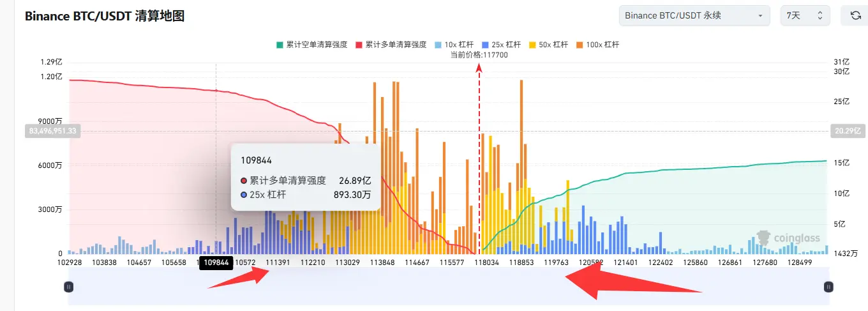
Task: Click the 128499 x-axis price label
Action: point(800,262)
